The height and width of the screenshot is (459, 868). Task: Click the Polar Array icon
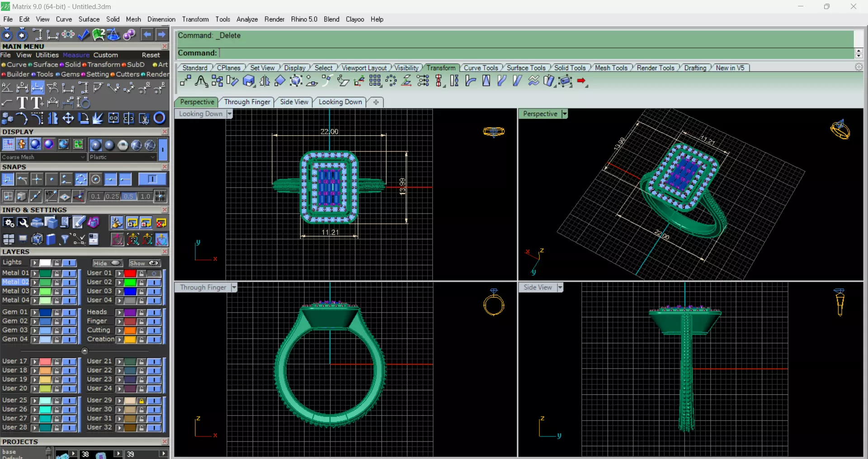click(x=391, y=81)
